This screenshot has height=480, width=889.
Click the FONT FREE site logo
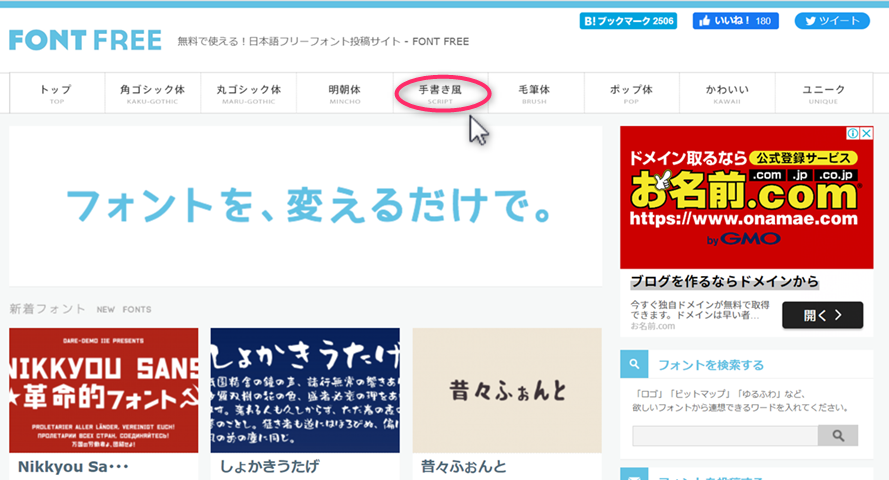(85, 40)
